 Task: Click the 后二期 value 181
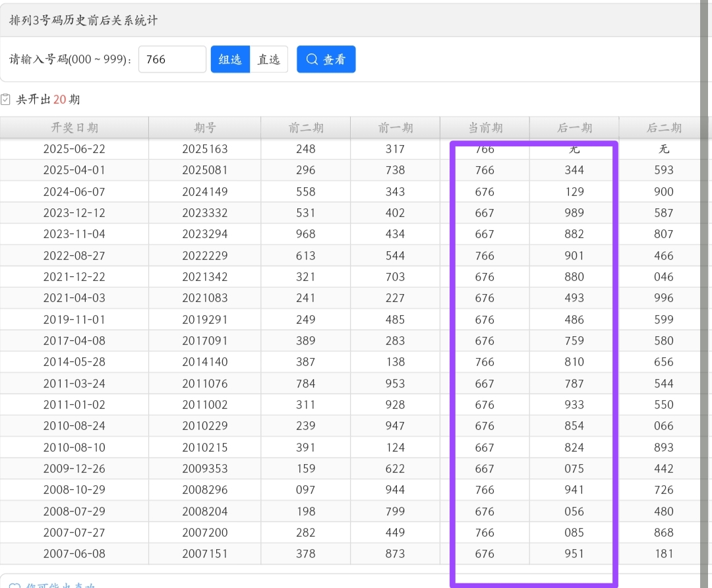(664, 554)
